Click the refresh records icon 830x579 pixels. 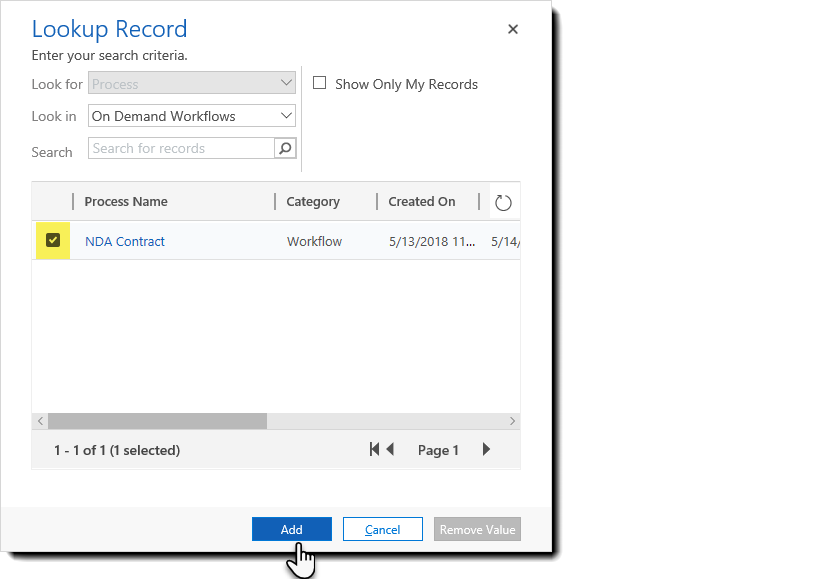click(x=503, y=201)
